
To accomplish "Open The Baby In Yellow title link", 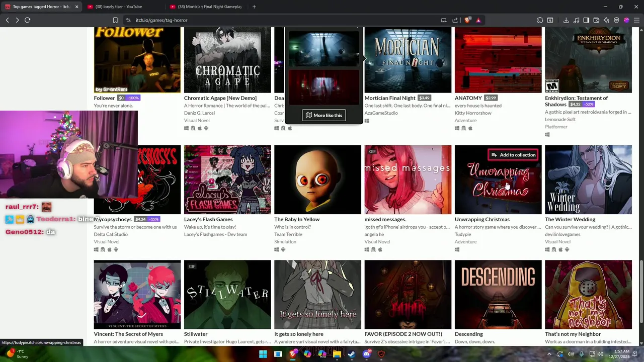I will click(296, 219).
